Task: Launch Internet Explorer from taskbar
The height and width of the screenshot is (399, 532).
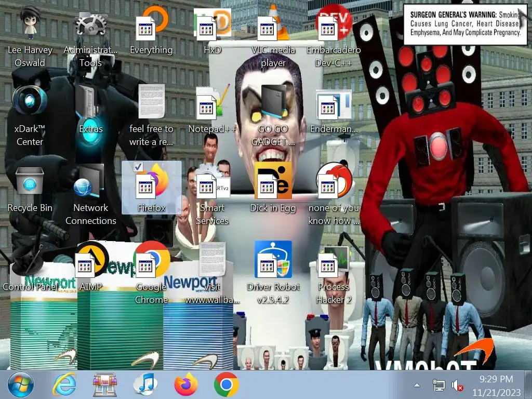Action: pyautogui.click(x=64, y=385)
